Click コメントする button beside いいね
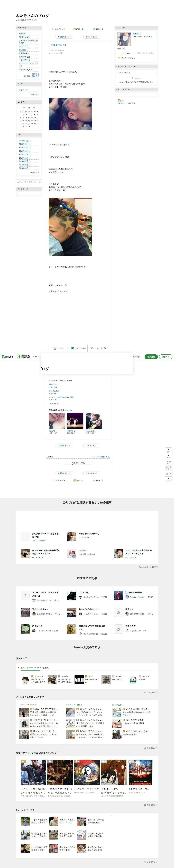Screen dimensions: 174x868 click(78, 348)
